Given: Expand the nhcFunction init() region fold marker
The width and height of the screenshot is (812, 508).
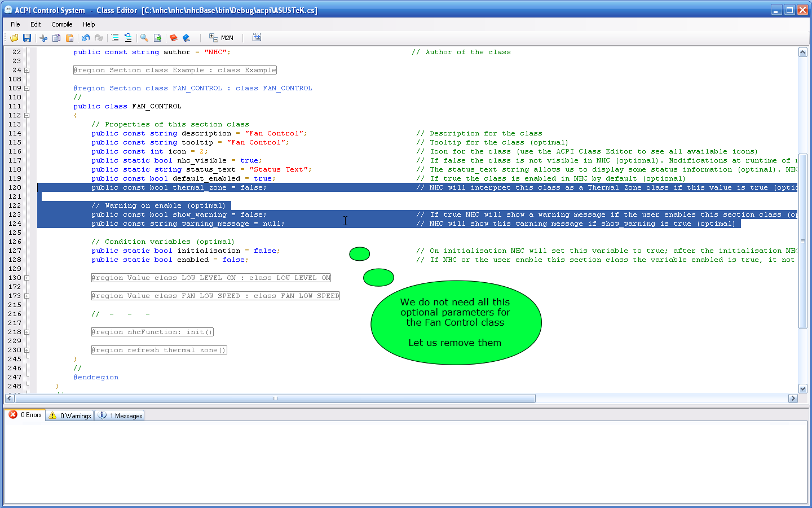Looking at the screenshot, I should [27, 332].
